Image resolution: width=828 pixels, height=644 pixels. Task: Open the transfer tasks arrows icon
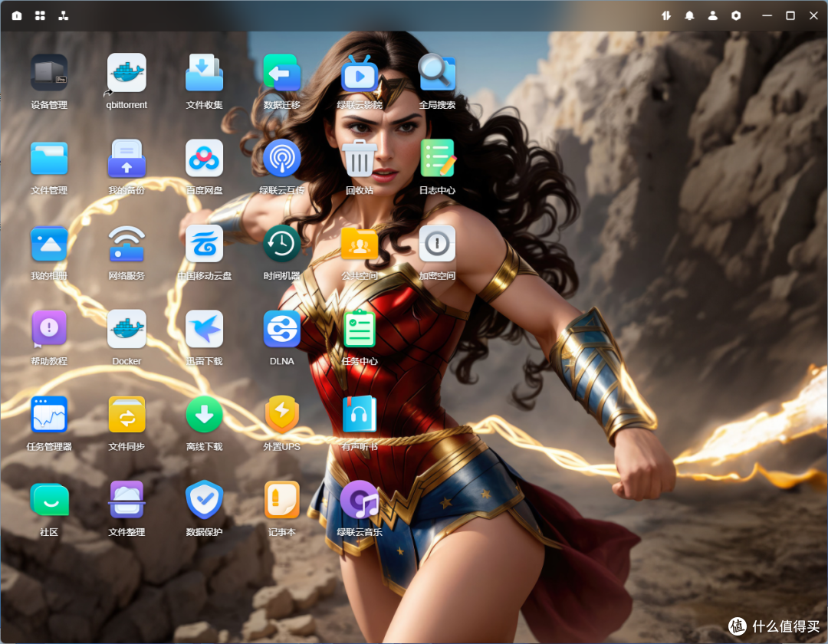coord(666,15)
